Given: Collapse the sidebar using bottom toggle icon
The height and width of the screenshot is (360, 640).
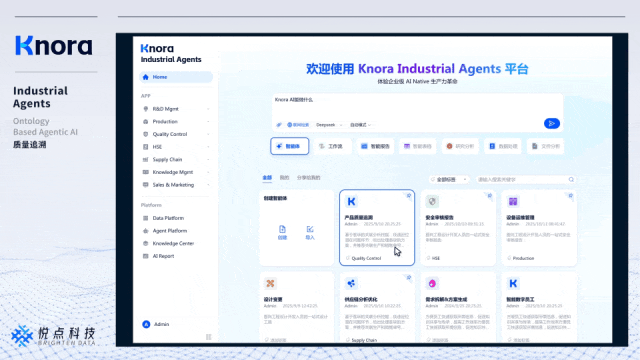Looking at the screenshot, I should [x=209, y=337].
